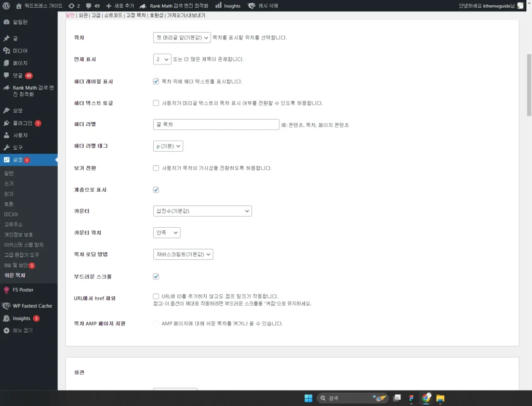532x406 pixels.
Task: Open Insights sidebar icon
Action: 6,319
